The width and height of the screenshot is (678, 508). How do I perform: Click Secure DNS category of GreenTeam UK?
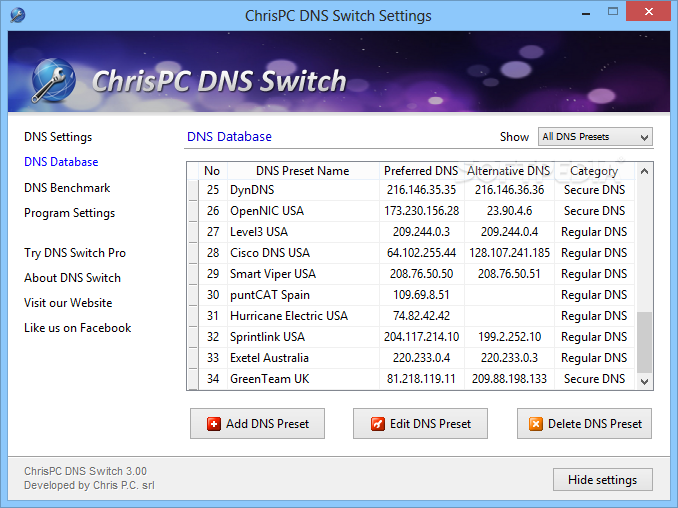tap(595, 379)
